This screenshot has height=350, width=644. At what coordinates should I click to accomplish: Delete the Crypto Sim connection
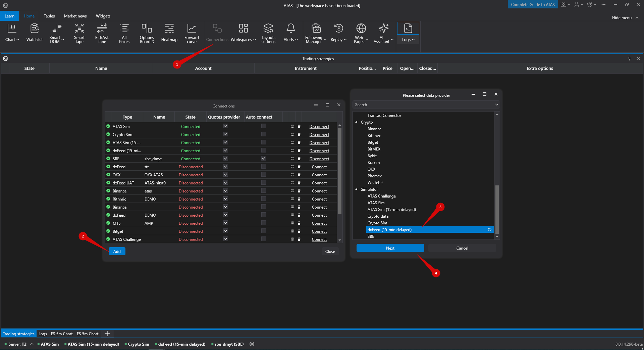tap(299, 134)
